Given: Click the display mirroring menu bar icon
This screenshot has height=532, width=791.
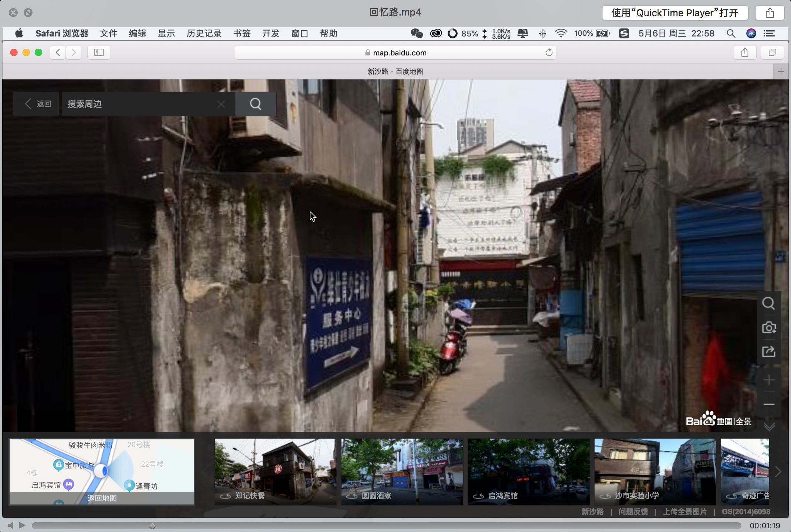Looking at the screenshot, I should tap(523, 34).
